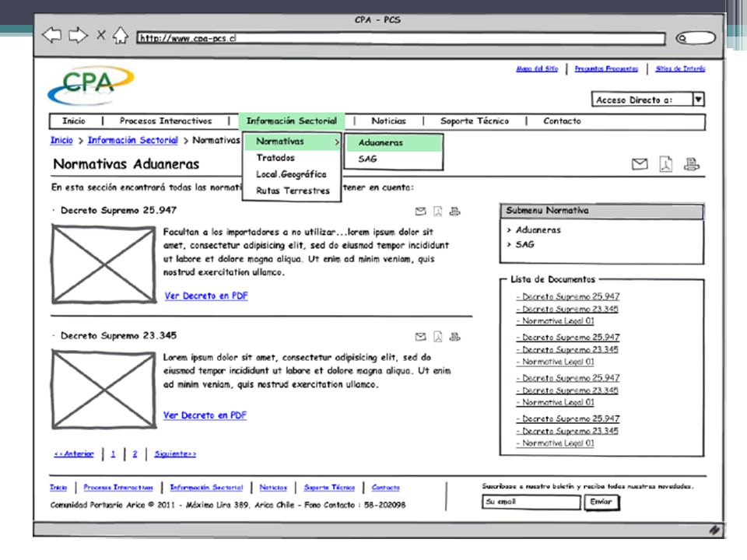Click the Lista de Documentos panel title
This screenshot has width=747, height=560.
pos(552,279)
